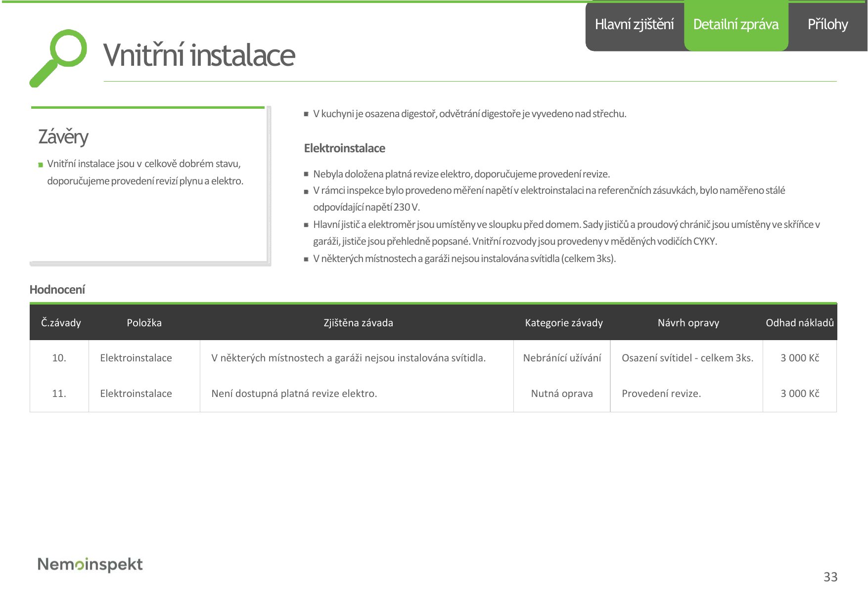Select defect number 10. cell

59,358
